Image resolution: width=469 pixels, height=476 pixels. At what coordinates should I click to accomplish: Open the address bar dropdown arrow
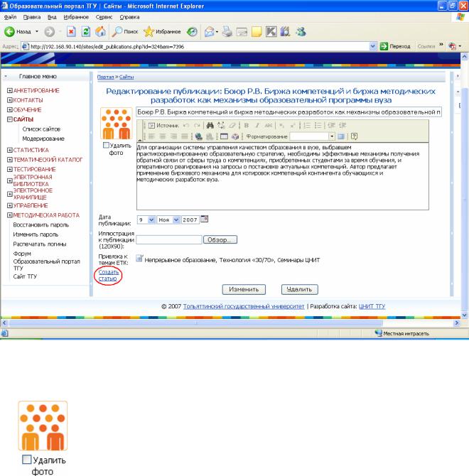click(373, 46)
